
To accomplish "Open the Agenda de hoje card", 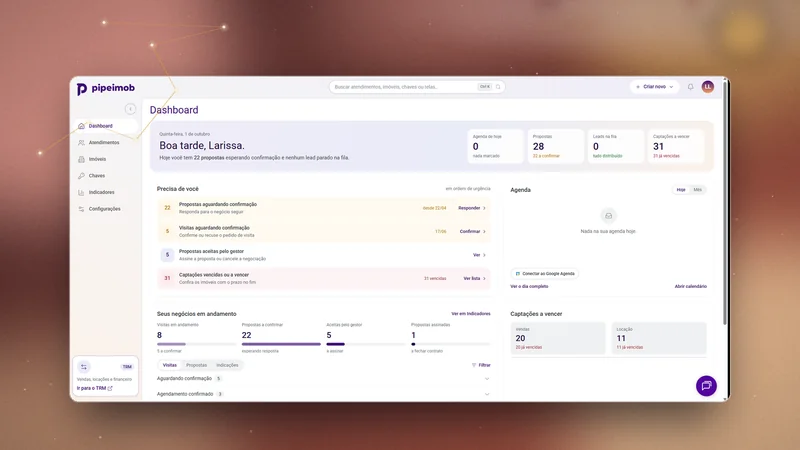I will (x=495, y=146).
